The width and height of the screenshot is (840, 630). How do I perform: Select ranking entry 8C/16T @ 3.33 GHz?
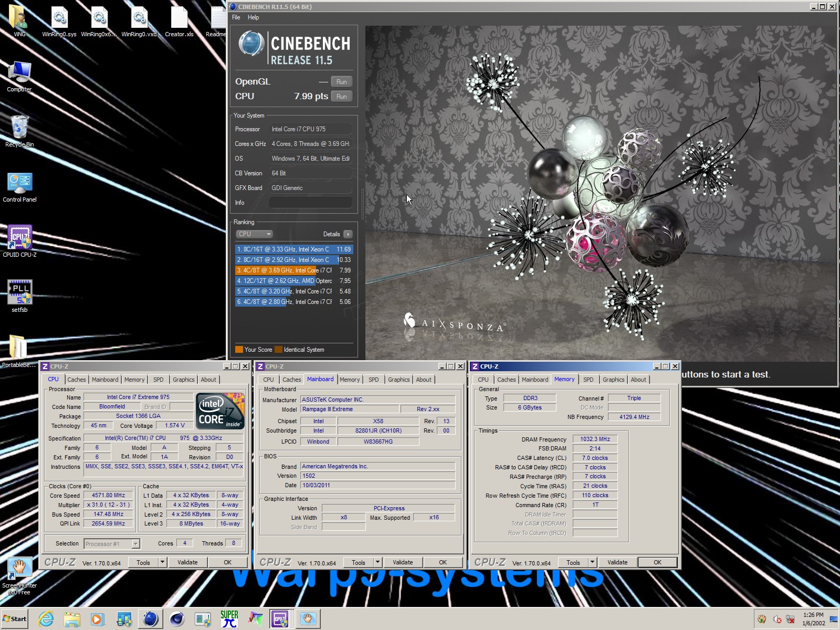294,249
